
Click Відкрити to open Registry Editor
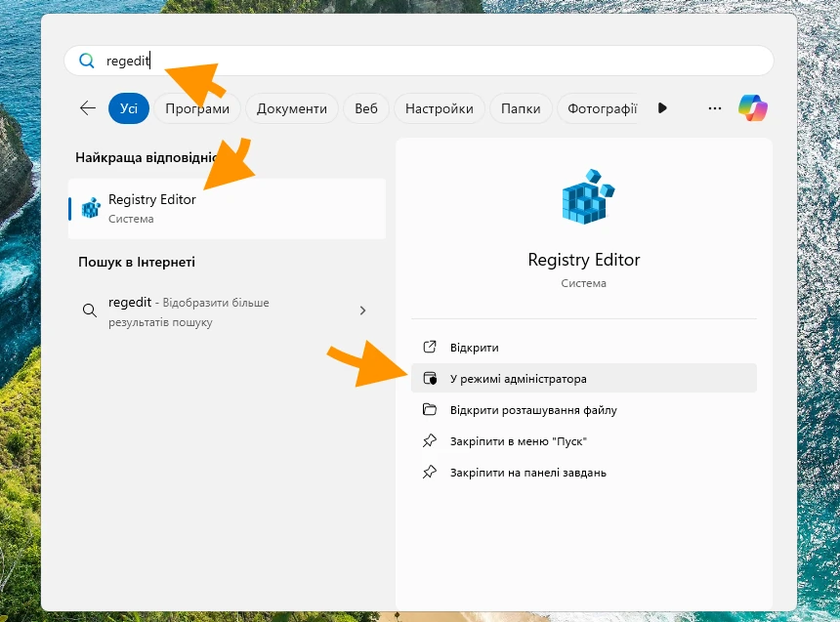(x=584, y=348)
